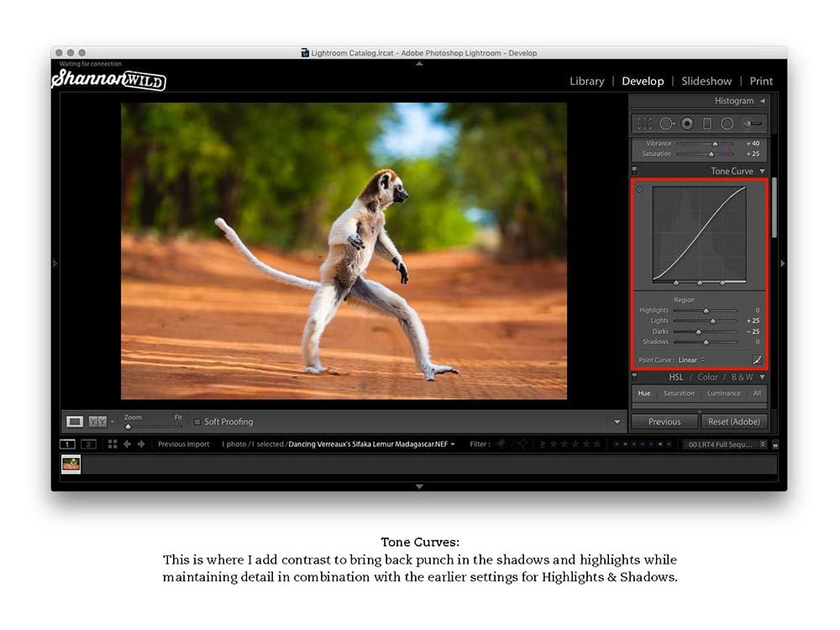Click the Color panel header label

point(707,377)
